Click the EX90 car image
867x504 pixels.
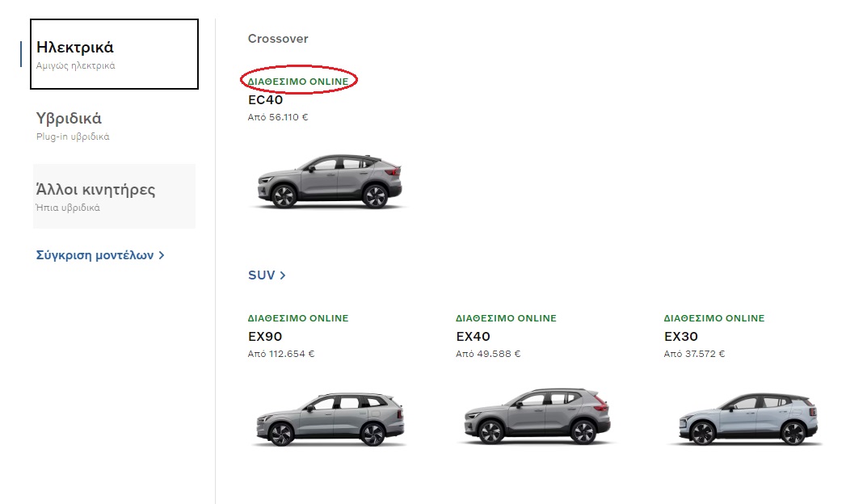(x=329, y=418)
